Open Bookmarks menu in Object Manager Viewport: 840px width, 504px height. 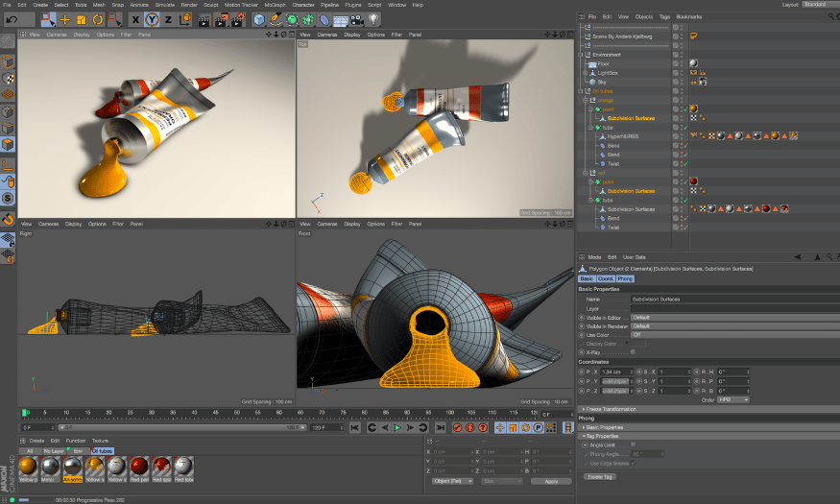tap(689, 16)
